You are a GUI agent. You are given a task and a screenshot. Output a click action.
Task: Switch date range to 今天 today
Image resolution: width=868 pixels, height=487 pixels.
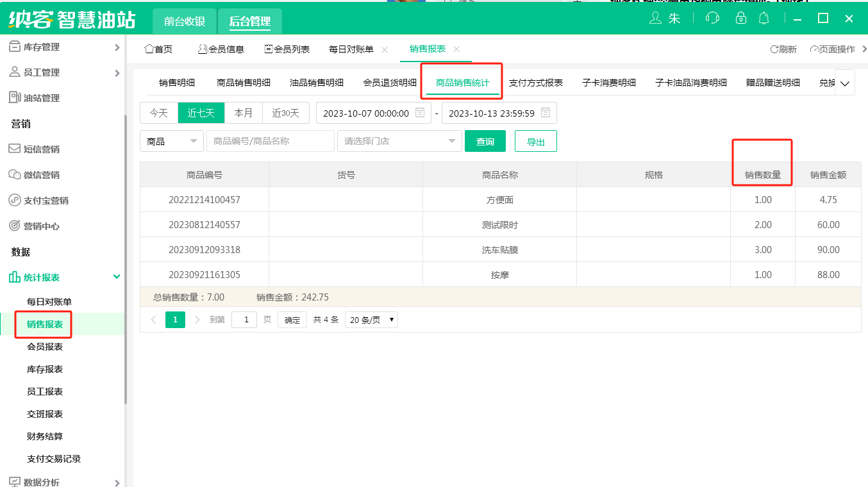158,113
